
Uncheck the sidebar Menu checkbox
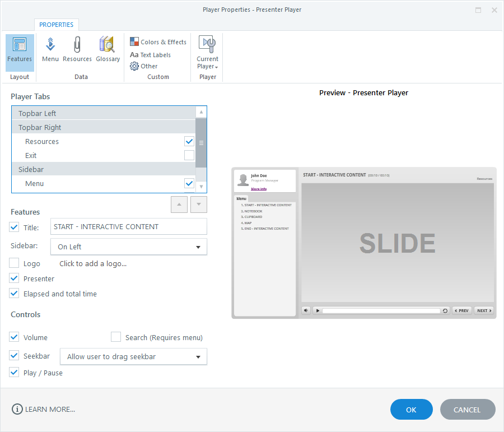[189, 183]
